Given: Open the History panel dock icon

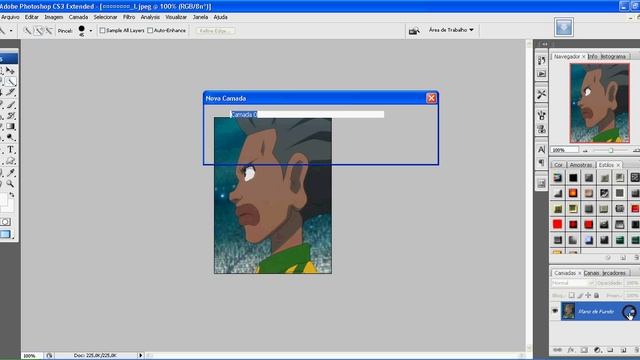Looking at the screenshot, I should pos(541,60).
